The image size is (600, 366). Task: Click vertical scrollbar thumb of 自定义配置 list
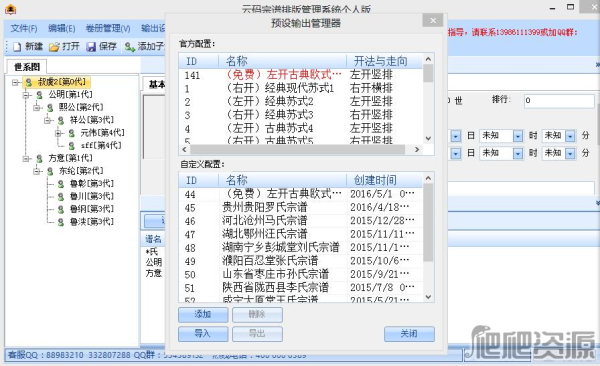tap(428, 223)
